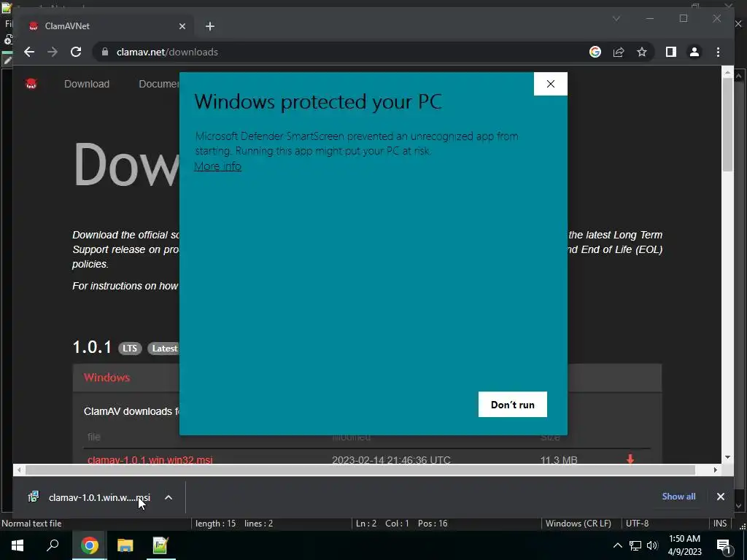747x560 pixels.
Task: Go back in Chrome browser
Action: (29, 52)
